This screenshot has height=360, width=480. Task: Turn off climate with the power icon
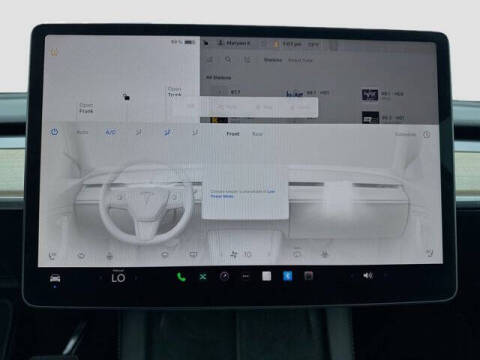point(54,132)
